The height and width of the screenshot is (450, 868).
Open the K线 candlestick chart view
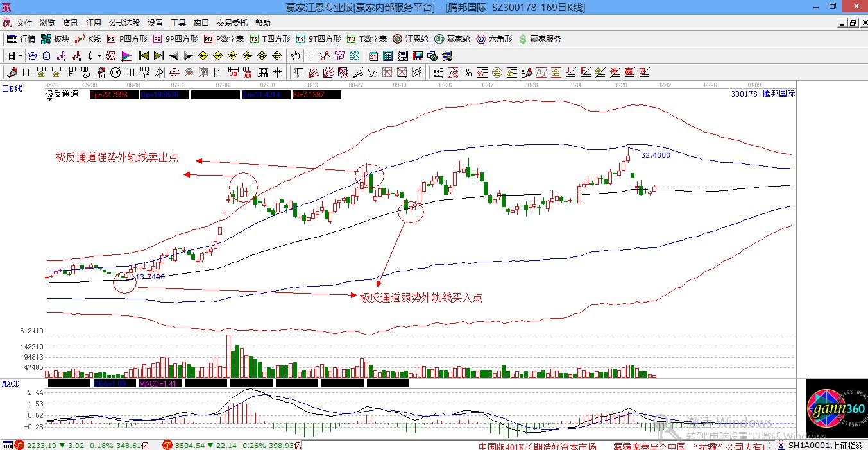[x=89, y=39]
